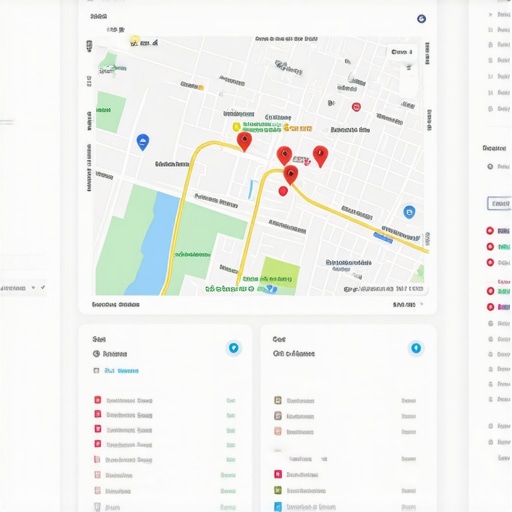Click the peach square icon in the right list card
Viewport: 512px width, 512px height.
point(278,431)
